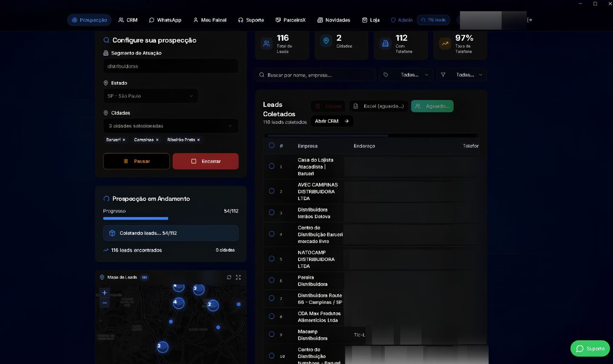The width and height of the screenshot is (613, 364).
Task: Open the tag filter dropdown Todos...
Action: click(x=406, y=75)
